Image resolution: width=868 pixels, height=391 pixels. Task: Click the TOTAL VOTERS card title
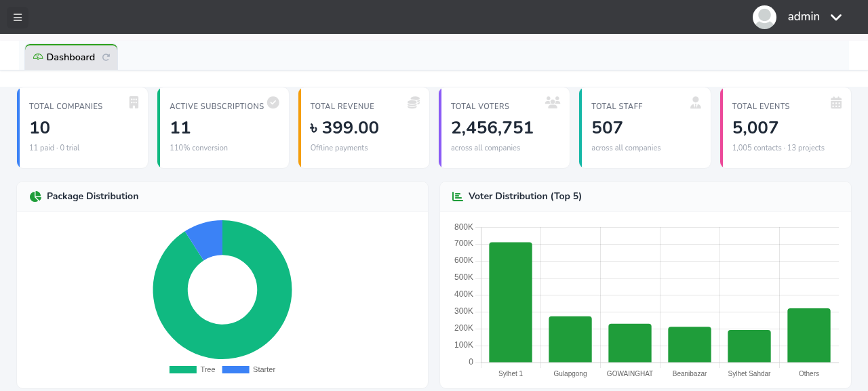(480, 106)
